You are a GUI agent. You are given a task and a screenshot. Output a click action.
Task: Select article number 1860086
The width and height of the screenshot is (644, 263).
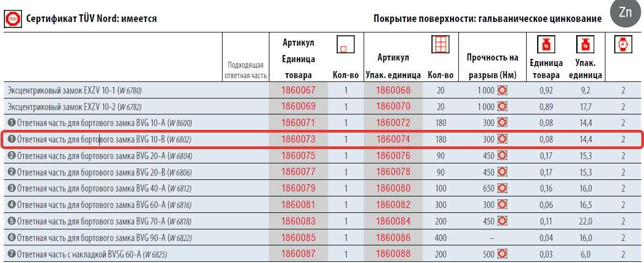point(393,238)
